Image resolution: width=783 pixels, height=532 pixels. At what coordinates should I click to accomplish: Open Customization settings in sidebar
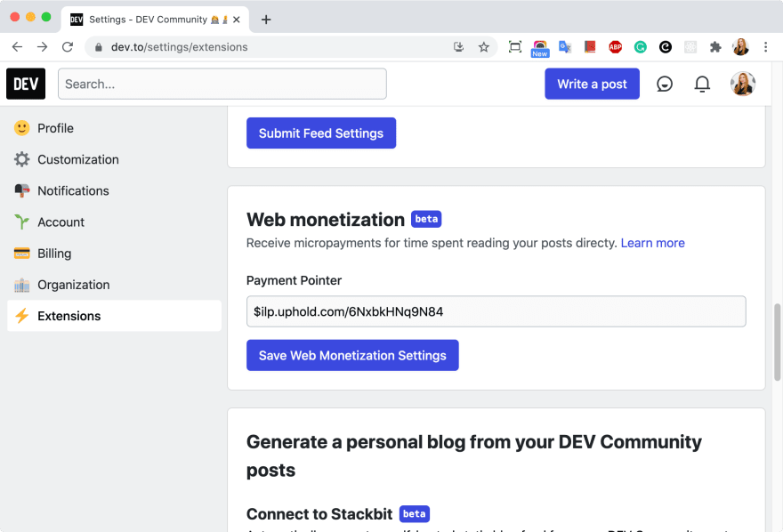(x=115, y=160)
